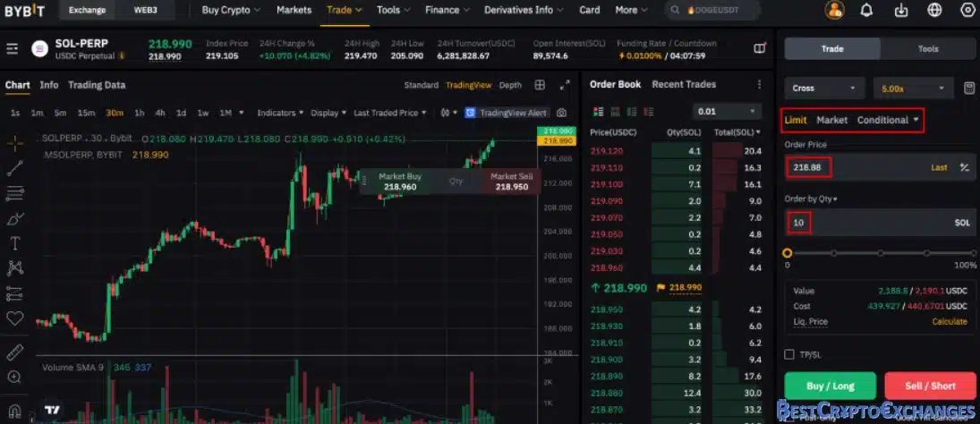Enable the TP/SL checkbox
This screenshot has height=424, width=980.
pos(789,355)
